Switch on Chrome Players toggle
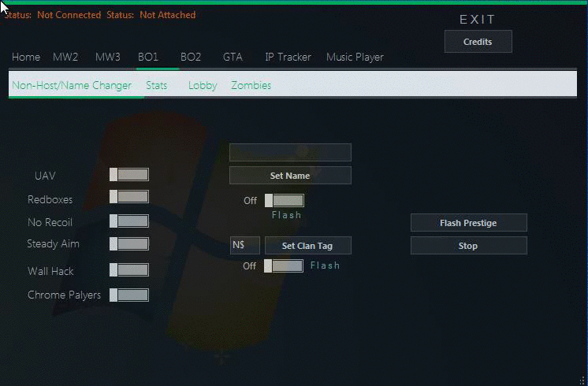 click(129, 295)
